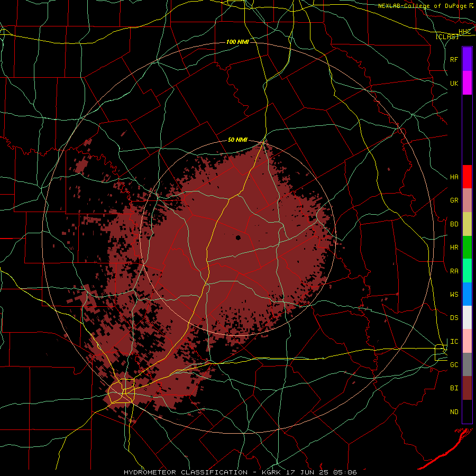
Task: Click the HR legend label
Action: coord(454,248)
